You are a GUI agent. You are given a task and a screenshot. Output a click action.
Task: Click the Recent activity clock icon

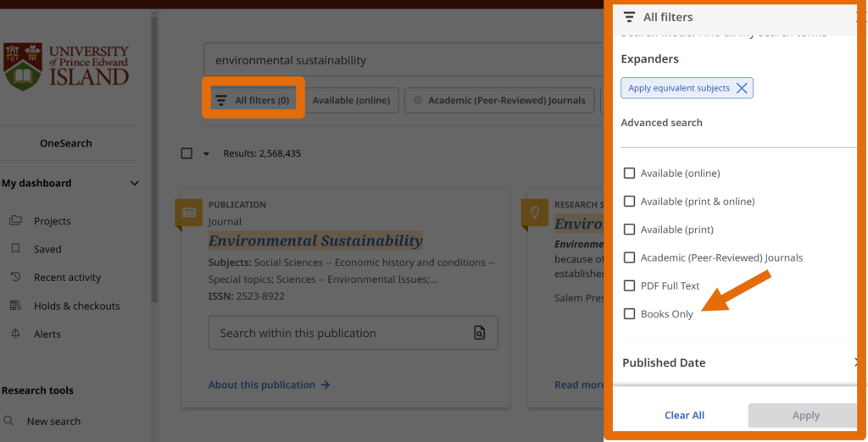pos(15,277)
